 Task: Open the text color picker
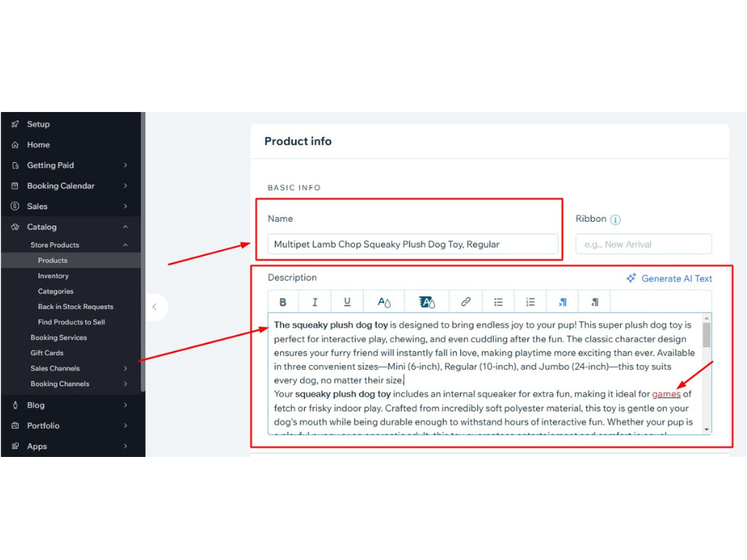pos(384,302)
